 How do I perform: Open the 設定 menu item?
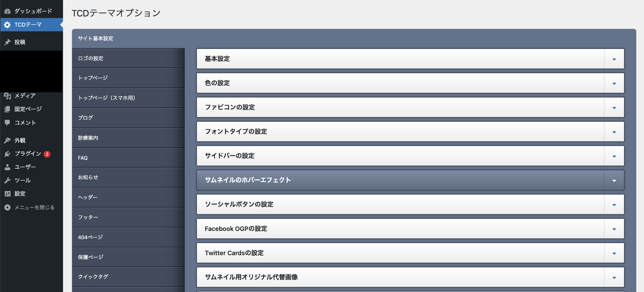[x=31, y=194]
